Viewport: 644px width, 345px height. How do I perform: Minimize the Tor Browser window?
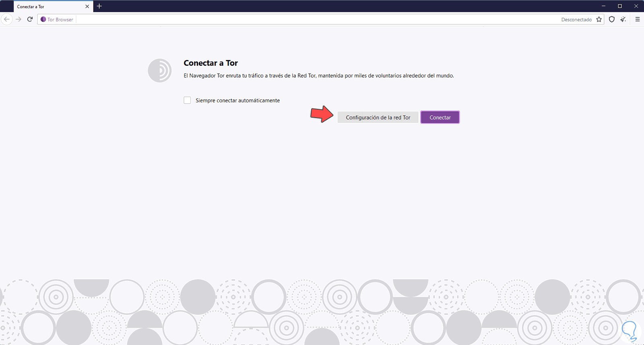click(603, 6)
